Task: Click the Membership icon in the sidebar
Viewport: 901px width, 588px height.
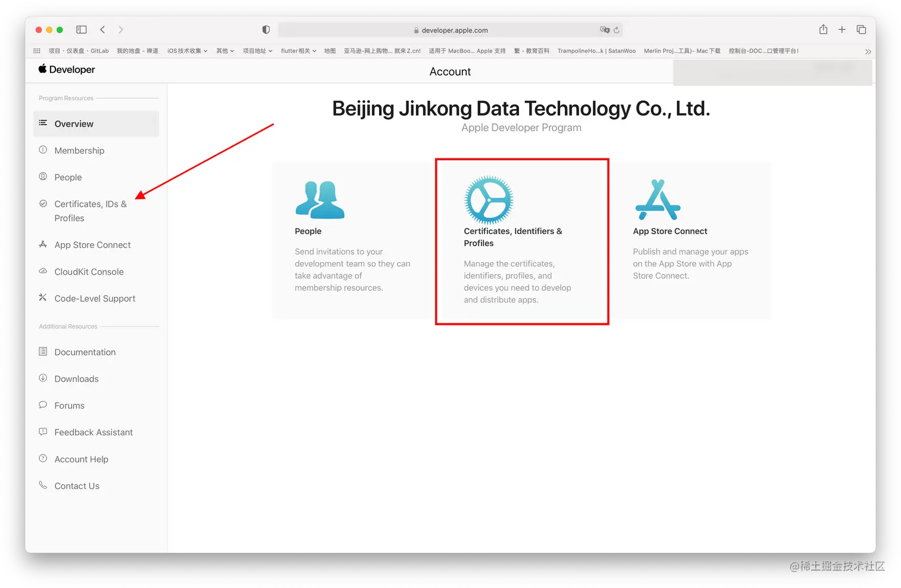Action: (43, 150)
